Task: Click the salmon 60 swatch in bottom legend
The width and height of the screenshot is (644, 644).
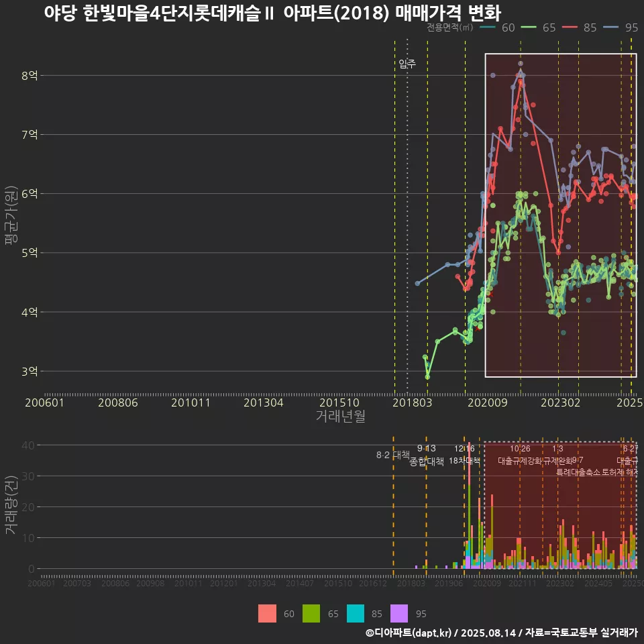Action: point(267,614)
